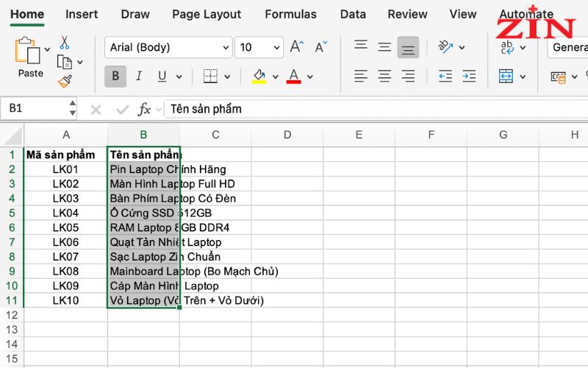Select the Format Painter brush
Viewport: 588px width, 368px height.
pyautogui.click(x=65, y=81)
